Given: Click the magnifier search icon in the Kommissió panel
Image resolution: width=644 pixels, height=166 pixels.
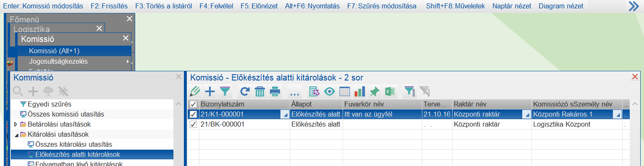Looking at the screenshot, I should click(x=18, y=91).
